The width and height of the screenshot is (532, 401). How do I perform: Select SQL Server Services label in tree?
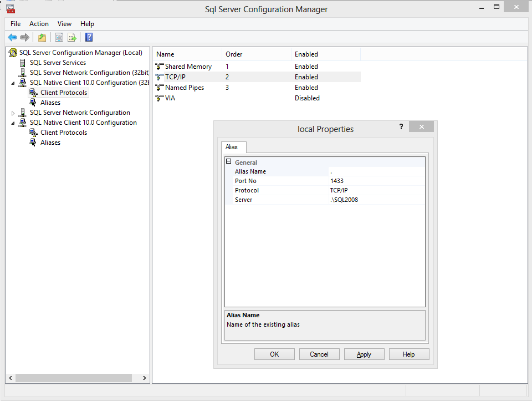click(58, 63)
